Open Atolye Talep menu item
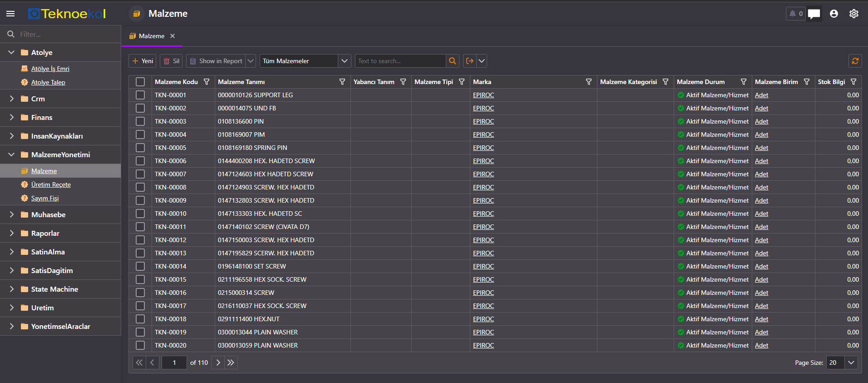This screenshot has width=868, height=383. point(48,82)
